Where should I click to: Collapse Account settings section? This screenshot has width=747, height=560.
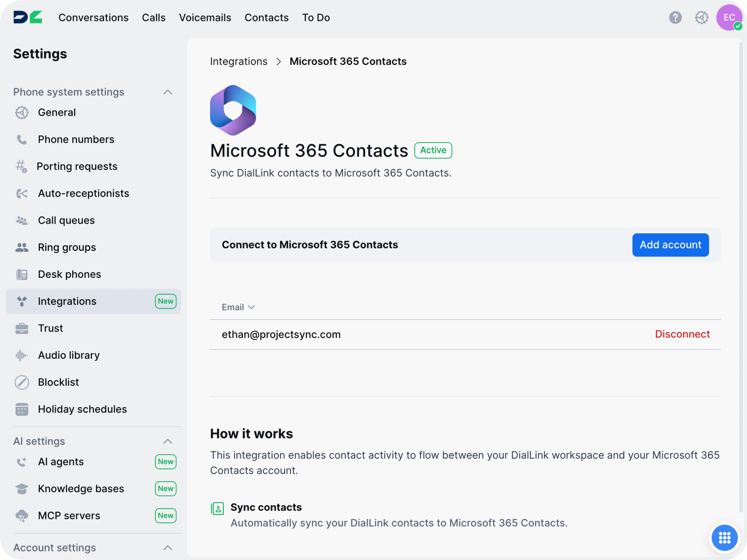168,548
